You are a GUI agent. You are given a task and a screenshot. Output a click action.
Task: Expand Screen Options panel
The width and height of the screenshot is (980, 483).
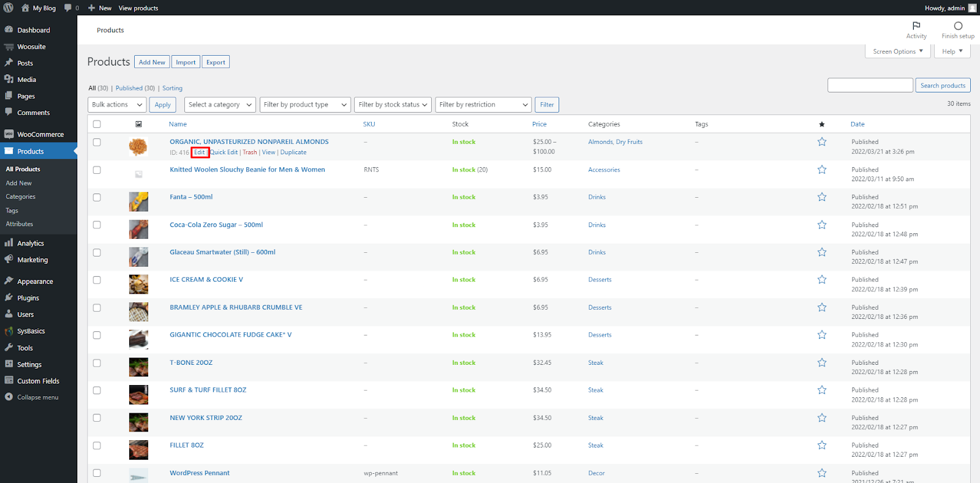[x=898, y=51]
